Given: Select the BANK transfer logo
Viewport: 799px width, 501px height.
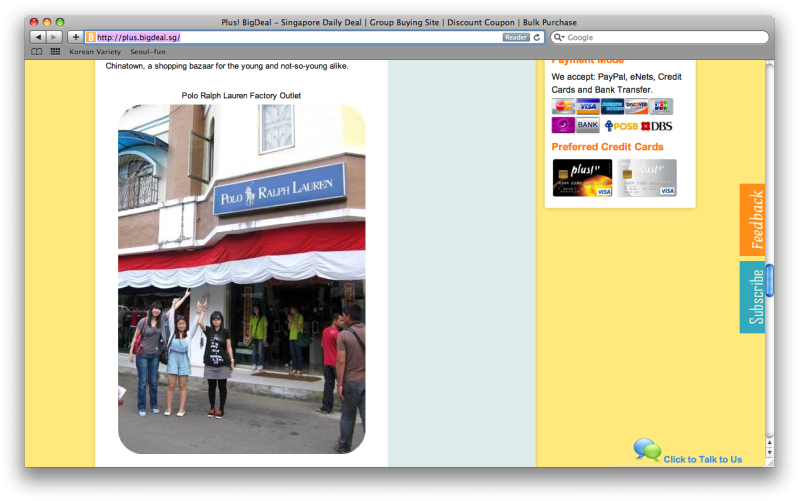Looking at the screenshot, I should [588, 125].
